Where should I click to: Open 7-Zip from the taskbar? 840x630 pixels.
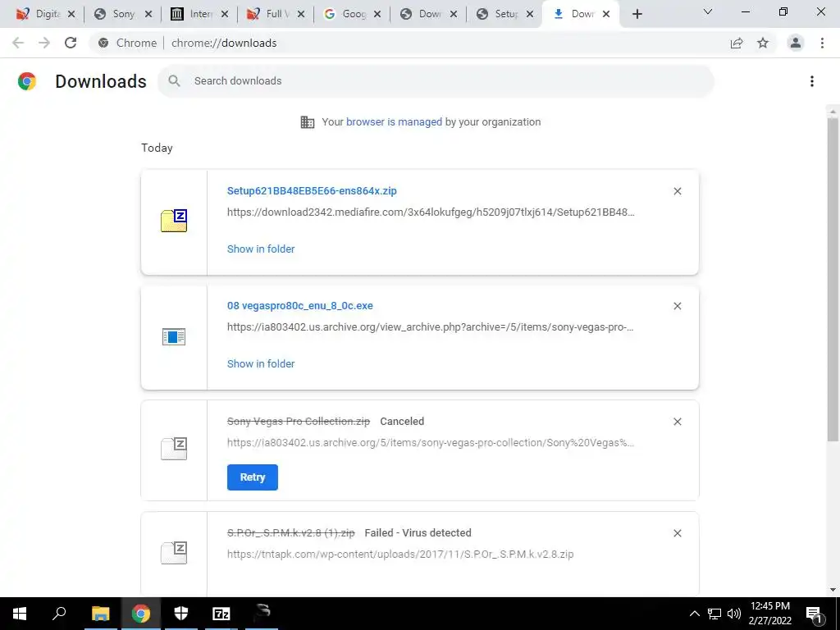tap(221, 614)
